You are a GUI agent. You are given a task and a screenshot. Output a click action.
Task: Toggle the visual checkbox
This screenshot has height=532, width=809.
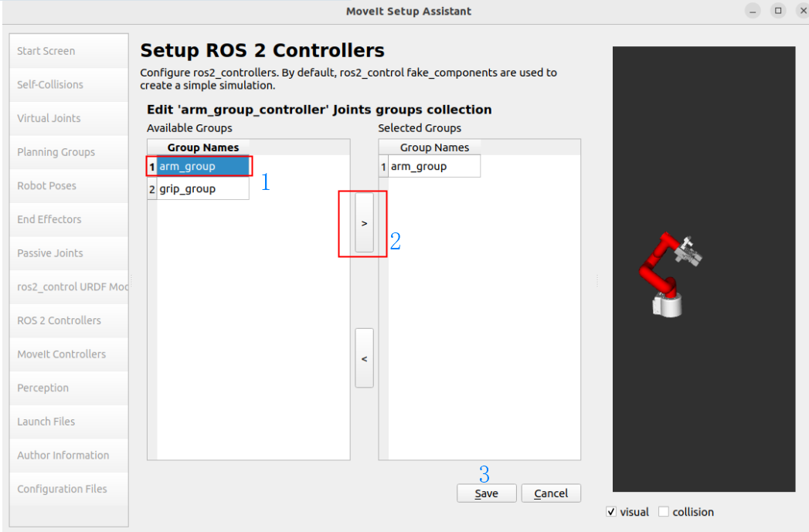(611, 512)
